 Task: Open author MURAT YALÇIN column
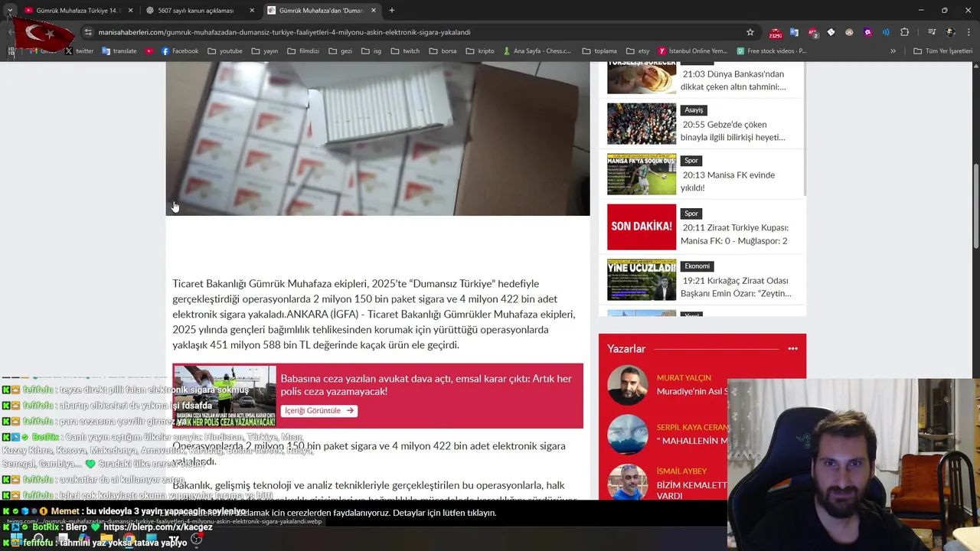click(x=684, y=378)
